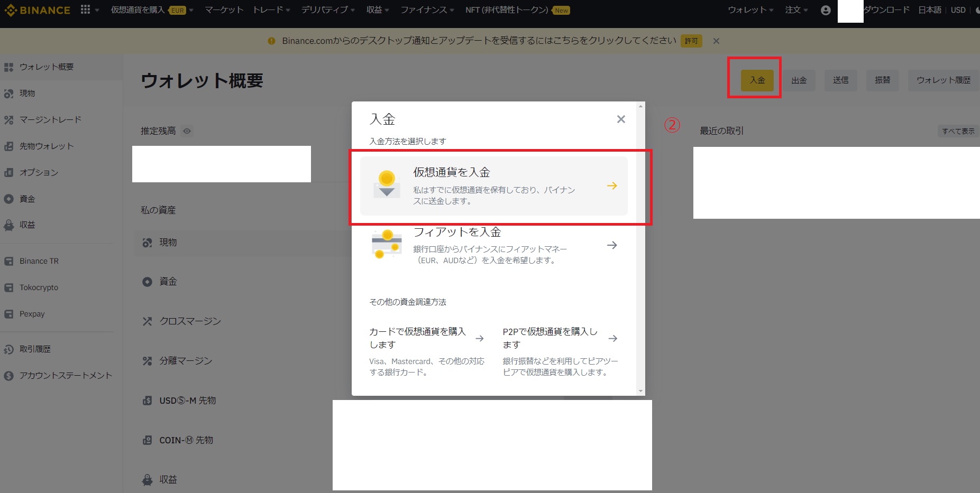
Task: Select 日本語 language option
Action: (x=930, y=10)
